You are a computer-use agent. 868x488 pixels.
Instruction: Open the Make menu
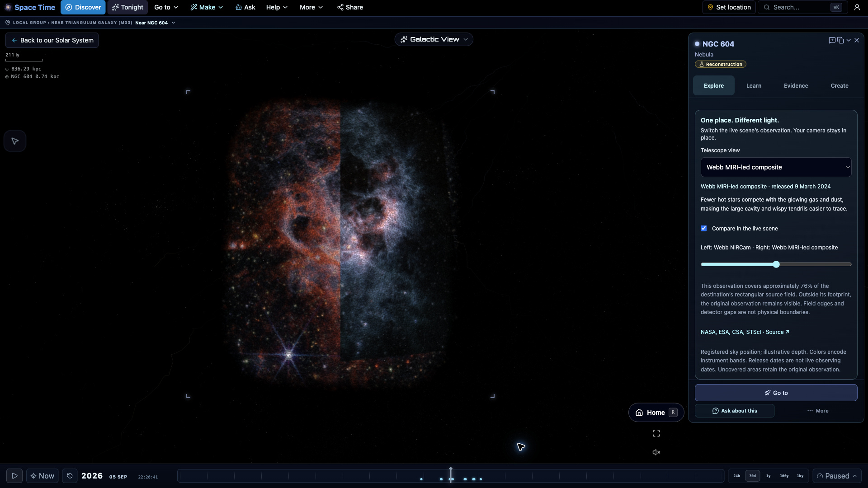pos(207,7)
